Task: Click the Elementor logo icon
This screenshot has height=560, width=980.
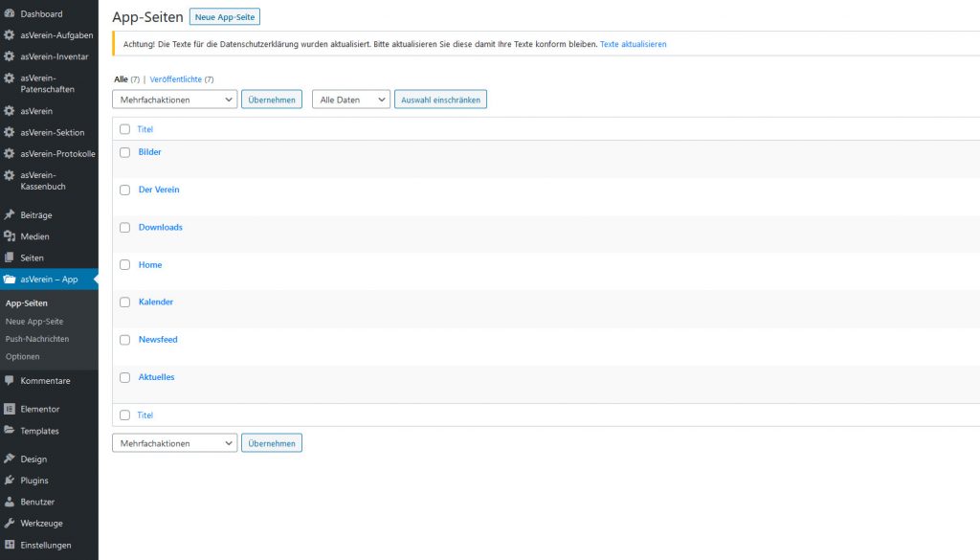Action: tap(10, 409)
